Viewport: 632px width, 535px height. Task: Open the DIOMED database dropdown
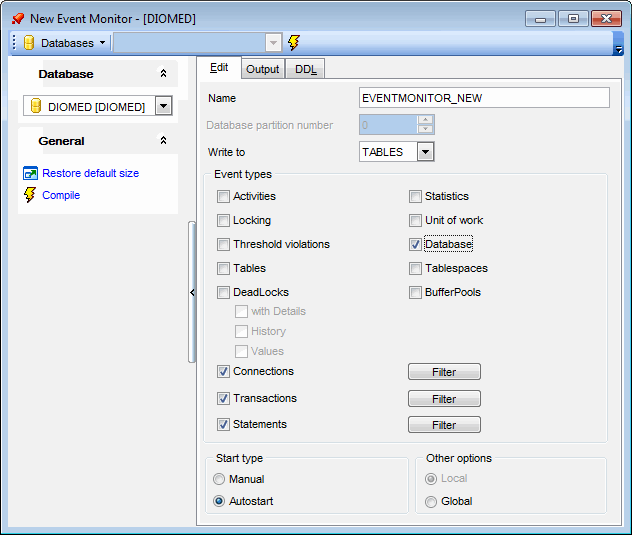point(164,107)
